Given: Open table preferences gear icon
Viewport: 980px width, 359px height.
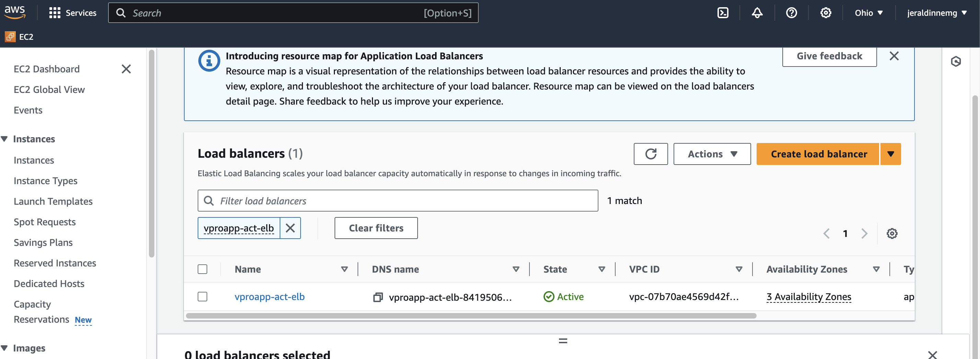Looking at the screenshot, I should point(892,234).
